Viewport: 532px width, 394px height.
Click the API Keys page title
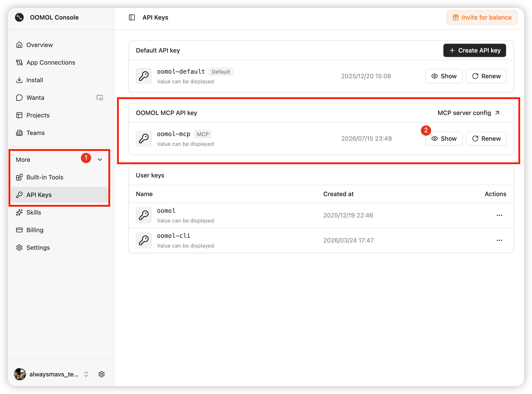coord(155,17)
